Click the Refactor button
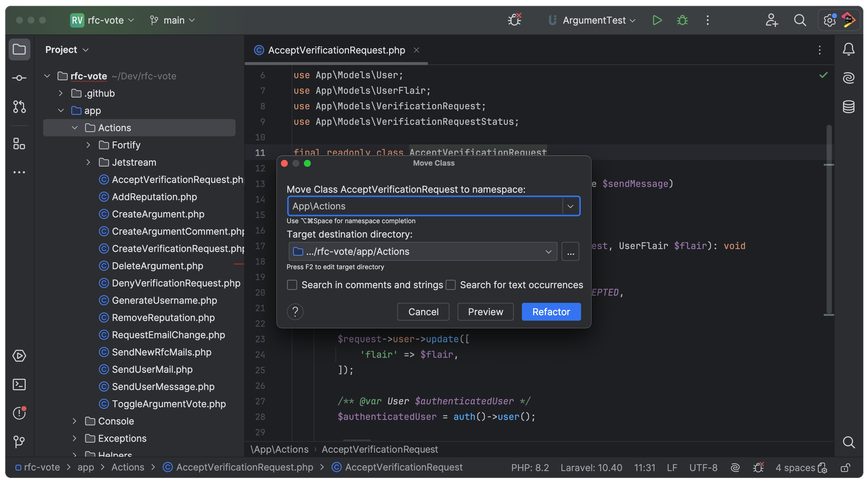Image resolution: width=868 pixels, height=482 pixels. 551,312
